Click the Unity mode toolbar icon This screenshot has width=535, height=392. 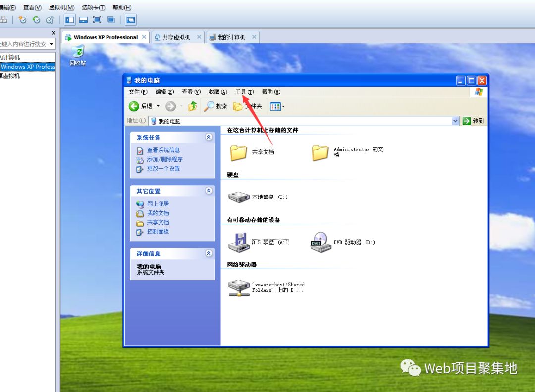click(x=111, y=20)
